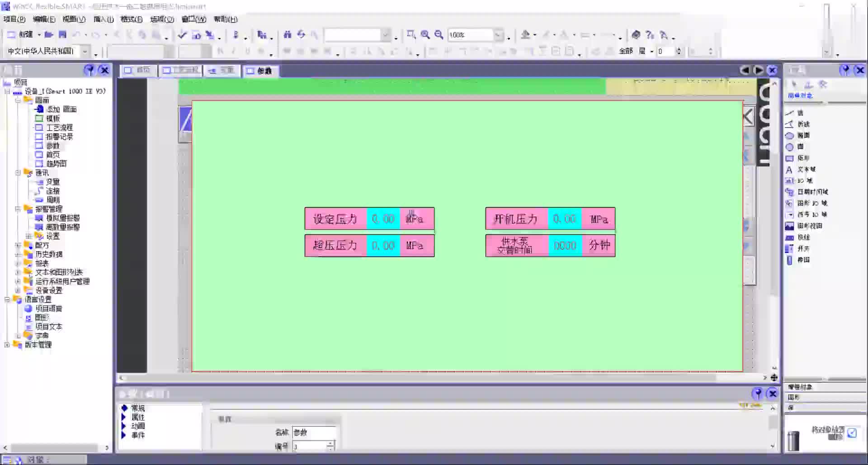868x465 pixels.
Task: Select the 开关 switch tool
Action: point(797,248)
